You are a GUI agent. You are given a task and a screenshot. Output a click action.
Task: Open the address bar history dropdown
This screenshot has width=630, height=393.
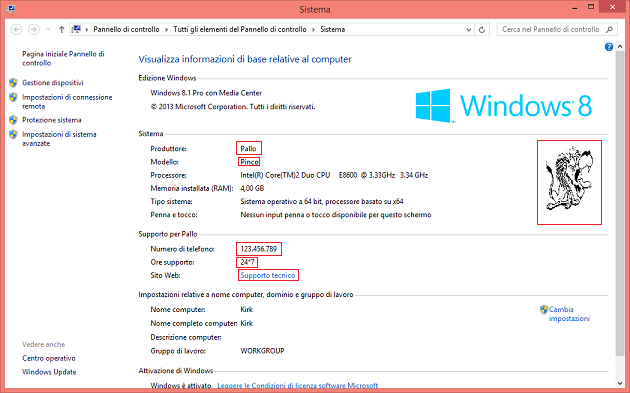[468, 29]
